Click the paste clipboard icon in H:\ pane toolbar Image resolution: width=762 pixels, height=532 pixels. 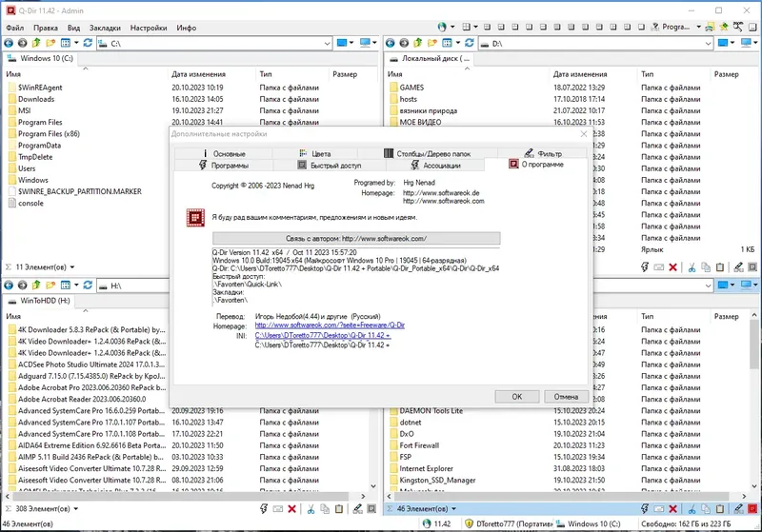tap(339, 509)
